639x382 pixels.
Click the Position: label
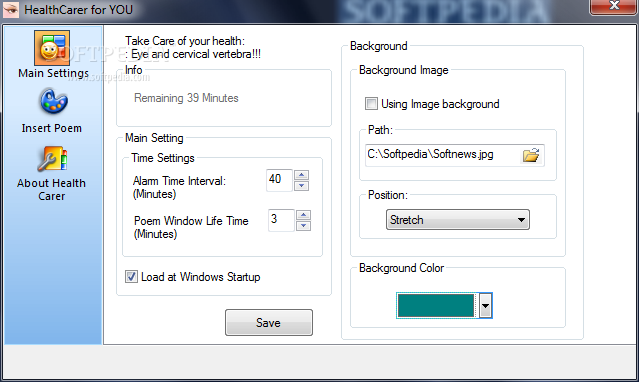[388, 195]
